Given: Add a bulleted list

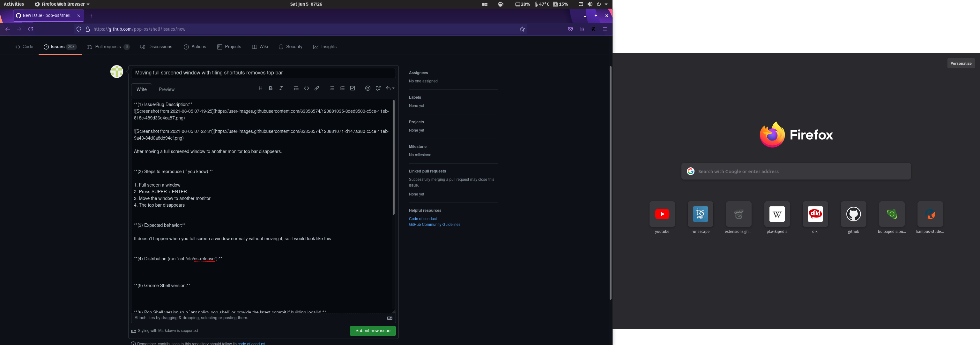Looking at the screenshot, I should point(332,88).
